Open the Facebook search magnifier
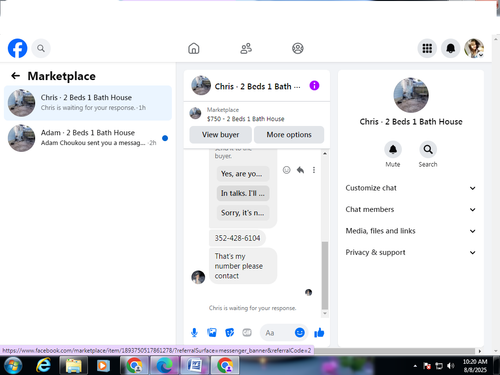The height and width of the screenshot is (375, 500). pyautogui.click(x=41, y=48)
